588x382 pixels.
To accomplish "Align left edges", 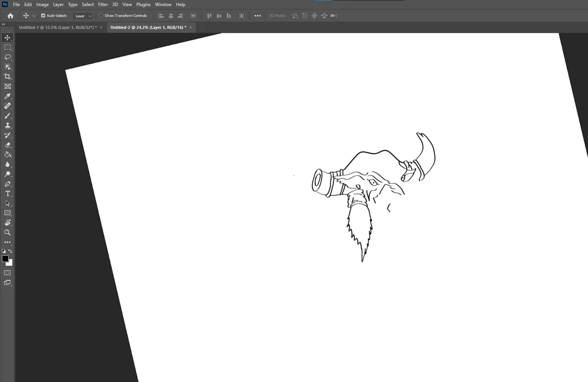I will (161, 16).
